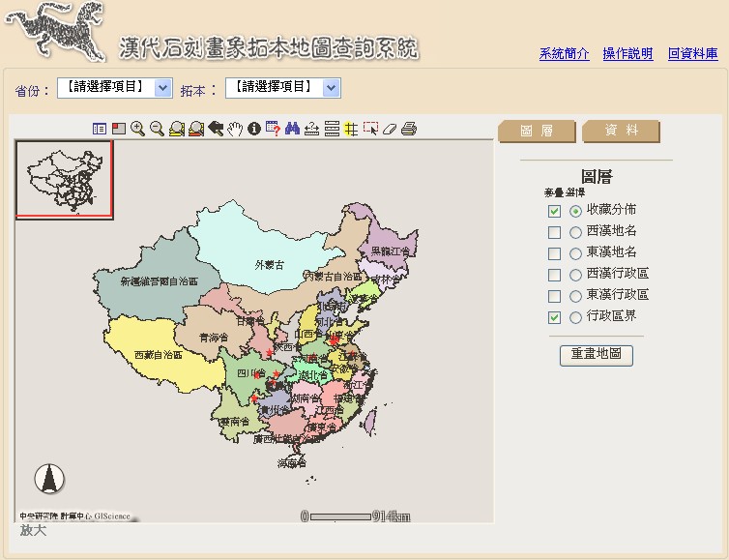
Task: Select the zoom out magnifier tool
Action: point(157,129)
